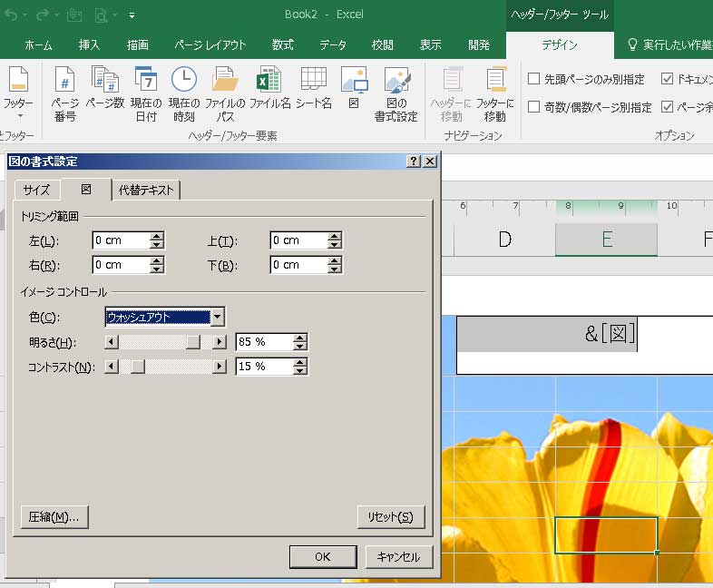Insert ページ数 (number of pages) element
This screenshot has width=713, height=588.
[x=104, y=93]
